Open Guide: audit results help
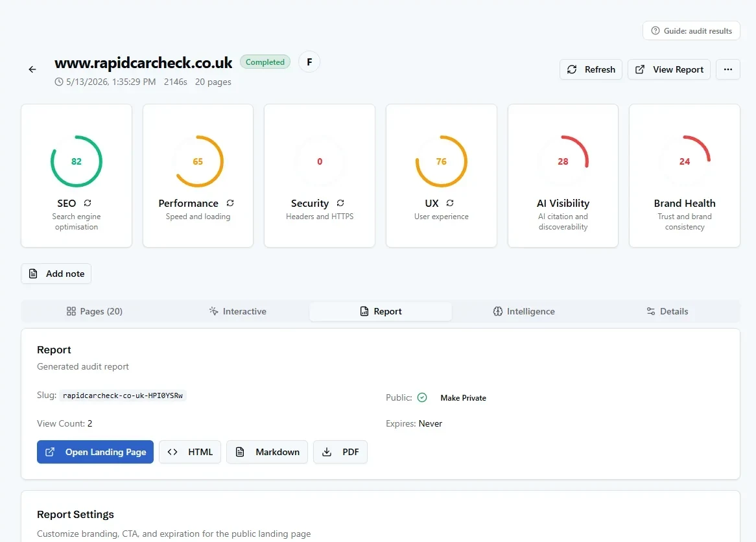Image resolution: width=756 pixels, height=542 pixels. (x=691, y=30)
